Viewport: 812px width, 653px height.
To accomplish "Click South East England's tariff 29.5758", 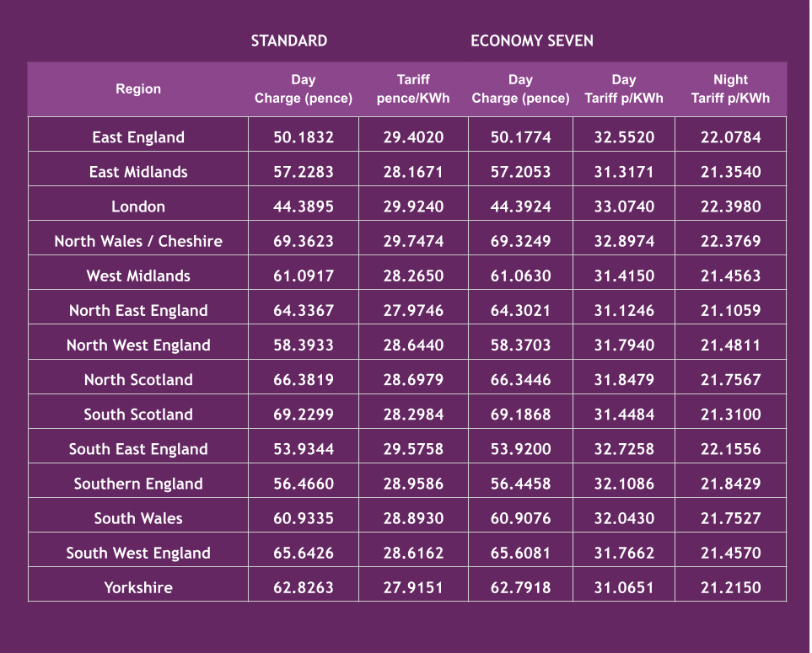I will 413,449.
